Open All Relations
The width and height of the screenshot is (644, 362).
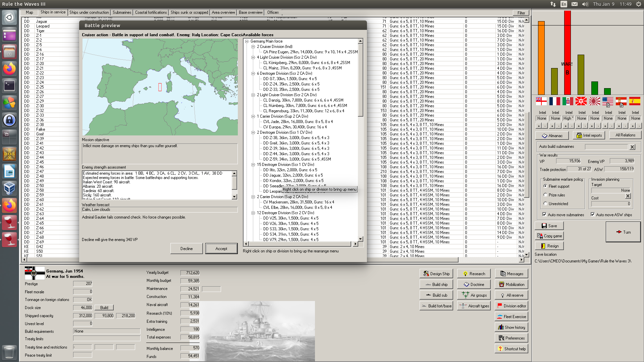pyautogui.click(x=625, y=135)
